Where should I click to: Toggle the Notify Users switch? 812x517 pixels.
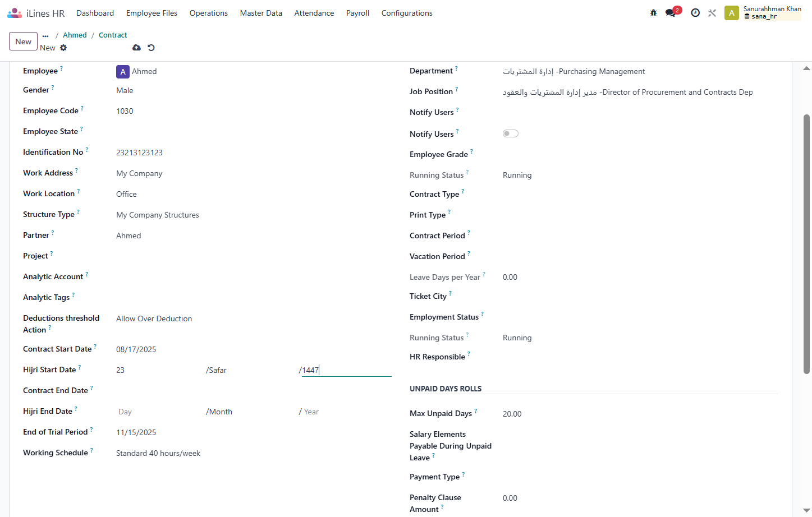pyautogui.click(x=511, y=133)
